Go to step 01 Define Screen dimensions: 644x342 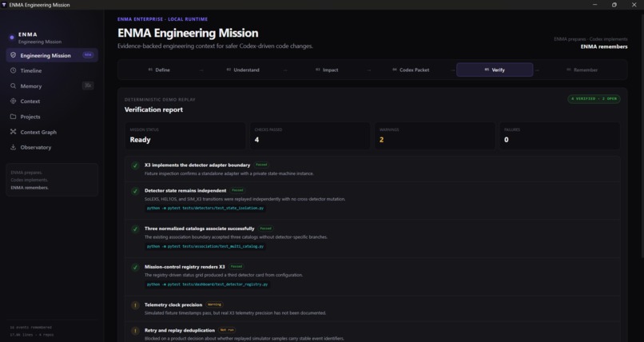(x=159, y=70)
